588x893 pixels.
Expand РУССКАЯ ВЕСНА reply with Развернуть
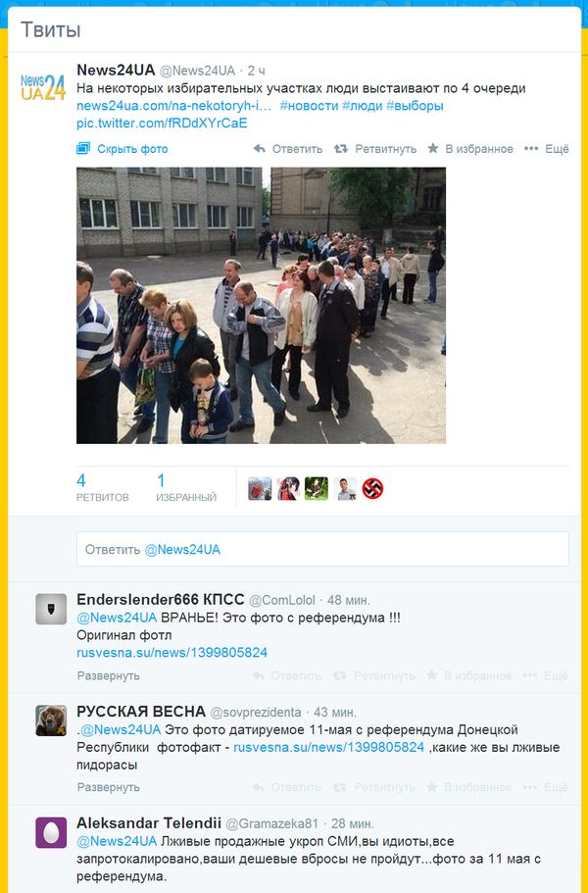click(x=108, y=788)
